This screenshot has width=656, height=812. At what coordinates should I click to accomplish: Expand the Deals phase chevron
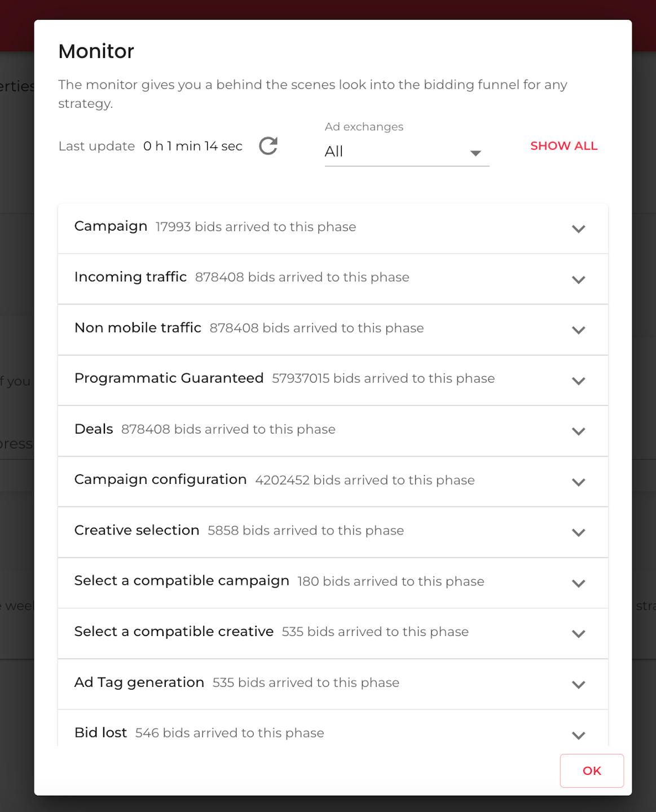(578, 431)
